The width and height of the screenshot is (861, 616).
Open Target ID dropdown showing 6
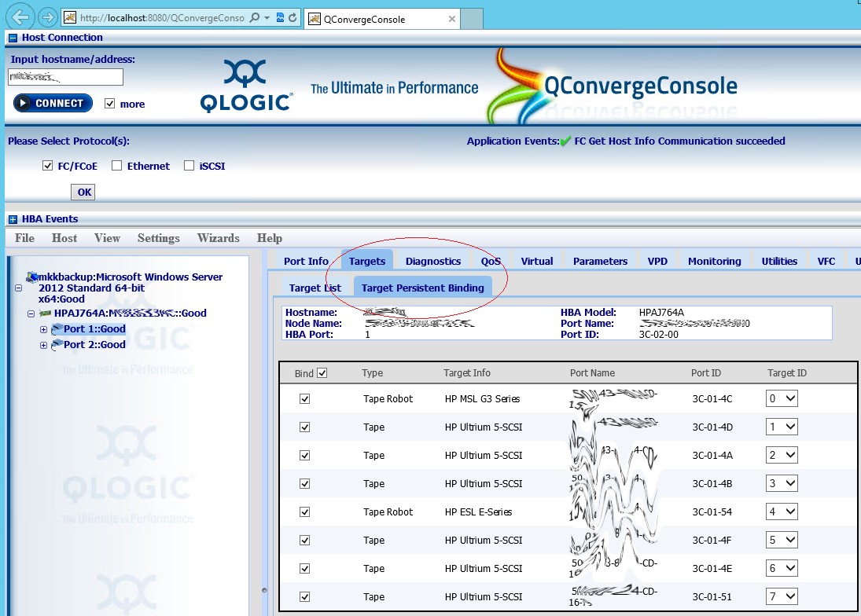tap(782, 568)
